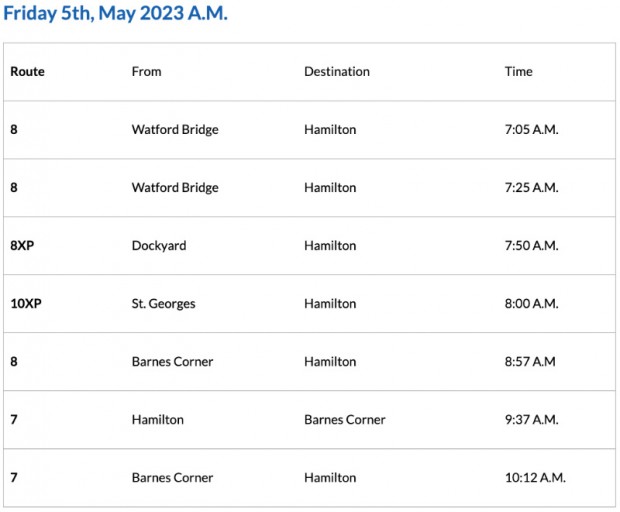Click the 8XP route cell
The height and width of the screenshot is (512, 620).
(x=22, y=246)
